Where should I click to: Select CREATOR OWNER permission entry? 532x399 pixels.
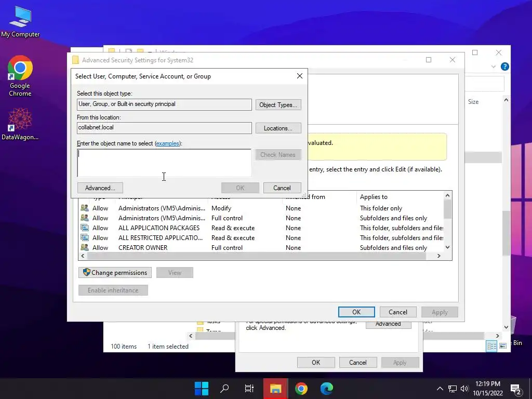click(x=261, y=247)
